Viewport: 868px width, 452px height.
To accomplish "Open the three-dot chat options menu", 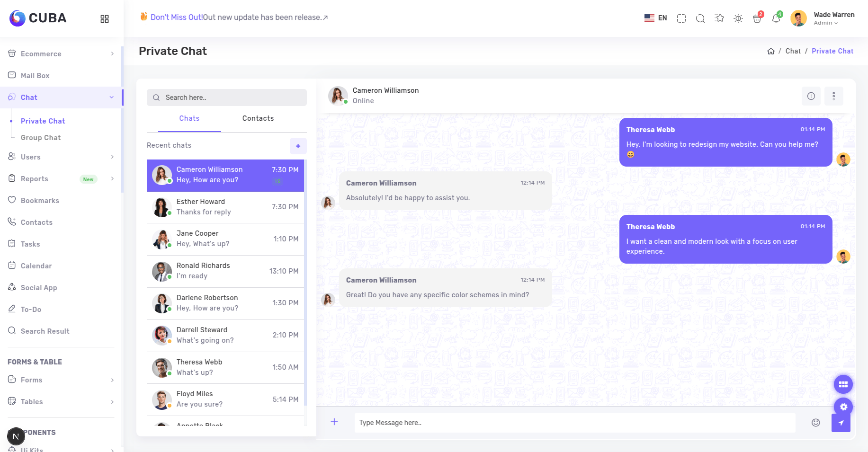I will [833, 97].
